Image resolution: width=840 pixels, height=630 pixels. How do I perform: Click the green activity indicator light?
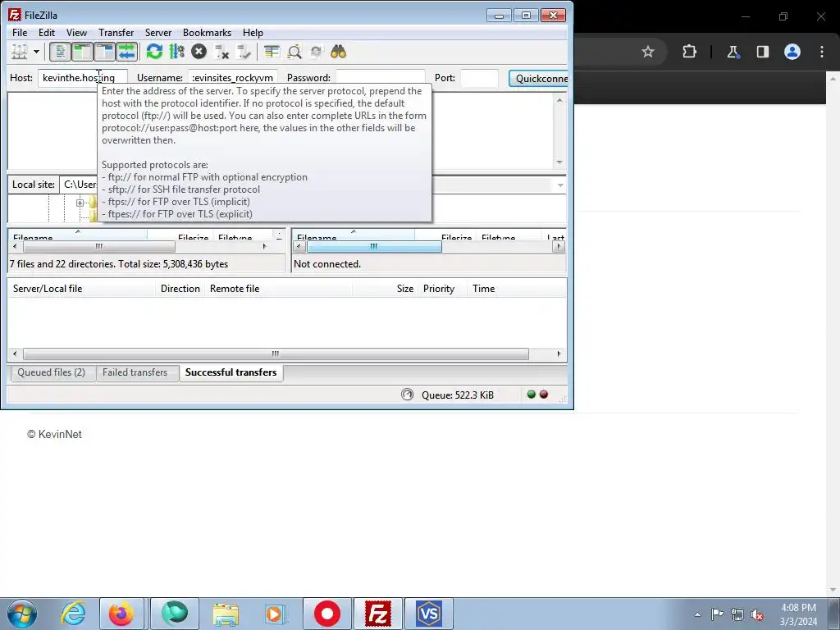point(532,395)
